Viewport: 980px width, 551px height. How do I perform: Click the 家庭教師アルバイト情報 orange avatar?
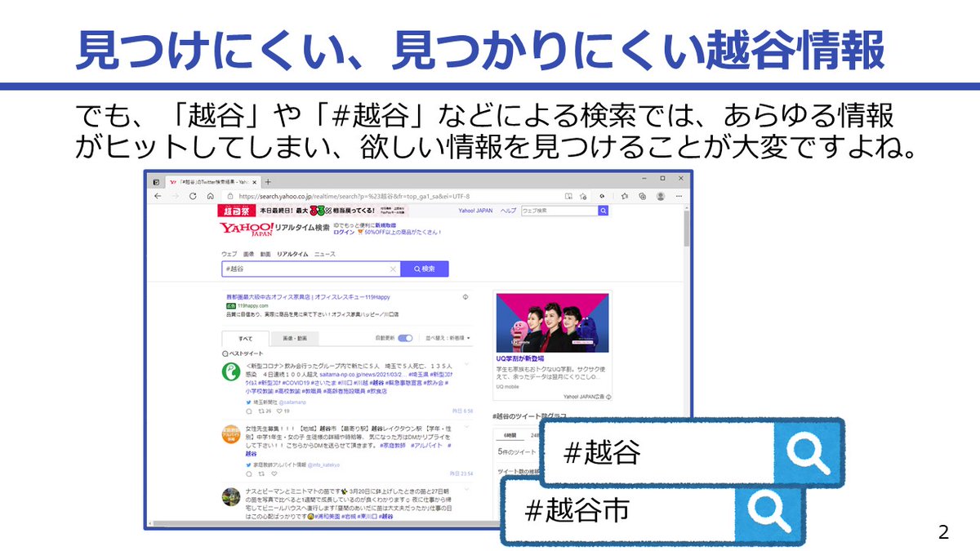pyautogui.click(x=231, y=433)
